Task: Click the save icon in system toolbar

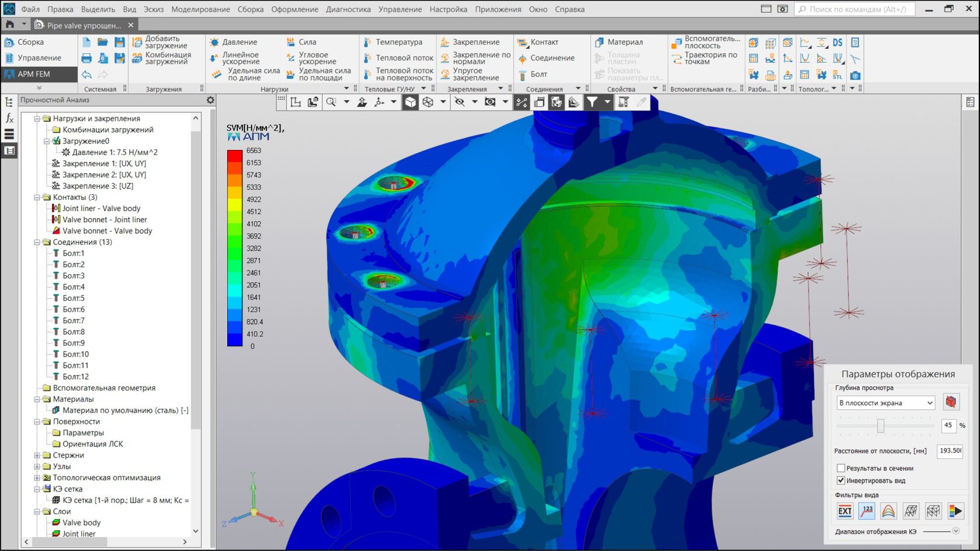Action: pos(120,42)
